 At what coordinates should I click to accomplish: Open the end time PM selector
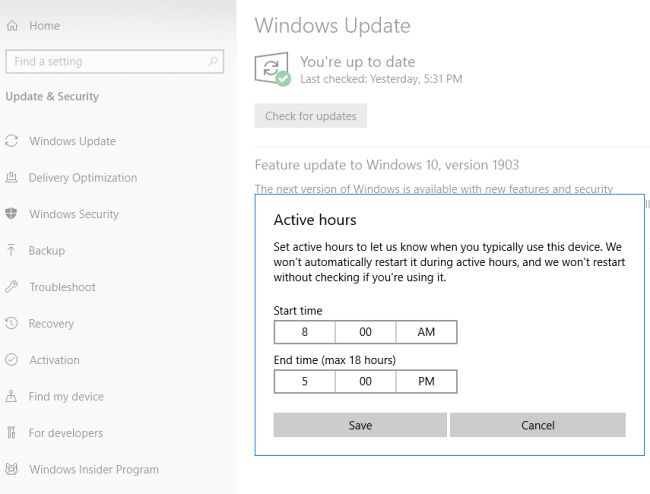[x=427, y=381]
